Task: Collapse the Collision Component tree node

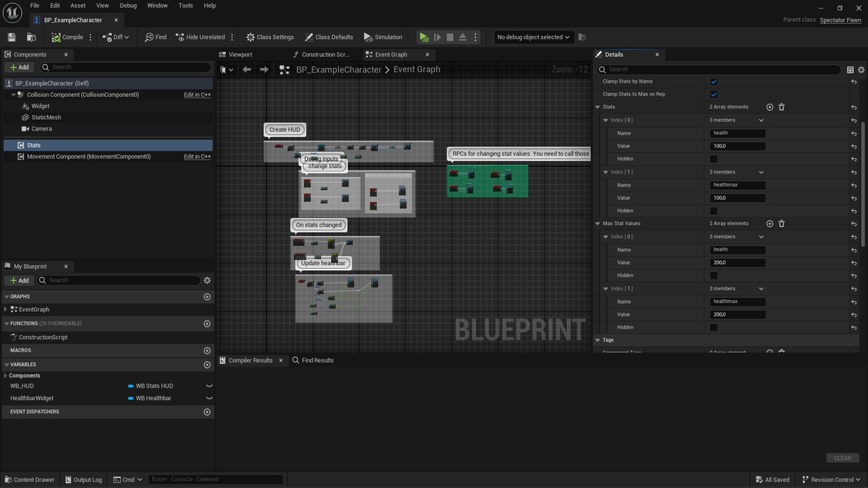Action: (13, 95)
